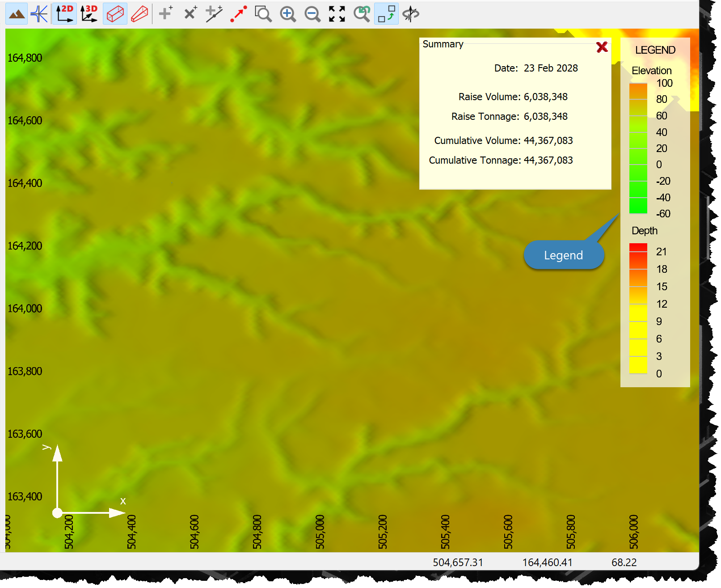Toggle the pop-out window icon
Screen dimensions: 721x588
point(386,14)
